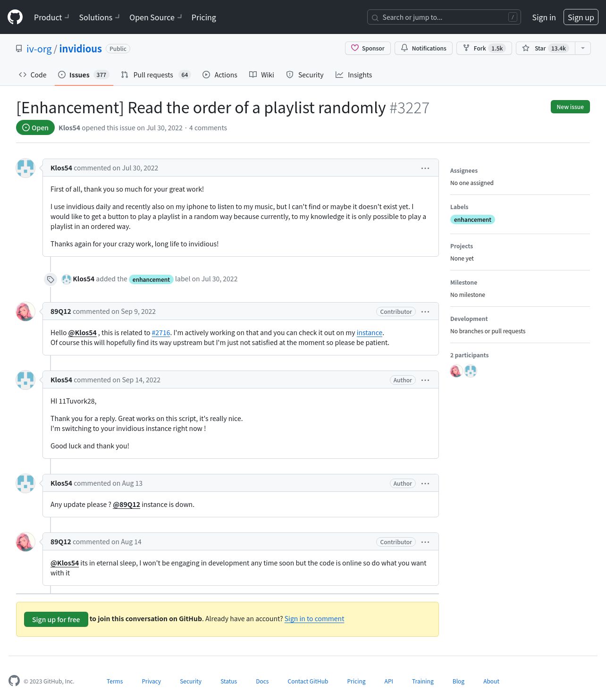Screen dimensions: 606x700
Task: Expand the star lists dropdown arrow
Action: coord(583,48)
